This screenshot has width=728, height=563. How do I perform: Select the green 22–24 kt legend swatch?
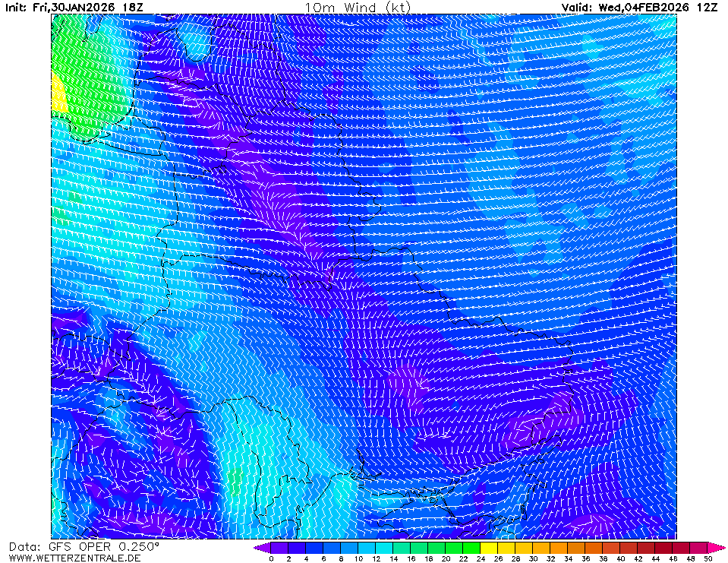(471, 547)
